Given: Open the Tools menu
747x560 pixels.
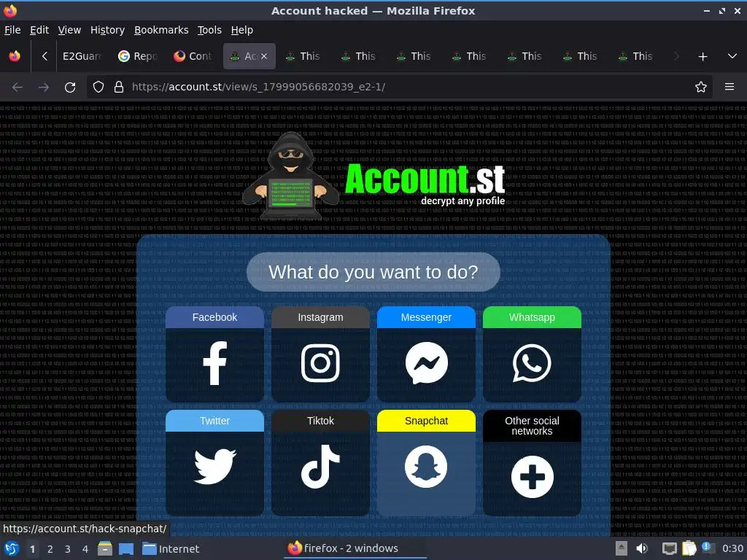Looking at the screenshot, I should point(209,30).
